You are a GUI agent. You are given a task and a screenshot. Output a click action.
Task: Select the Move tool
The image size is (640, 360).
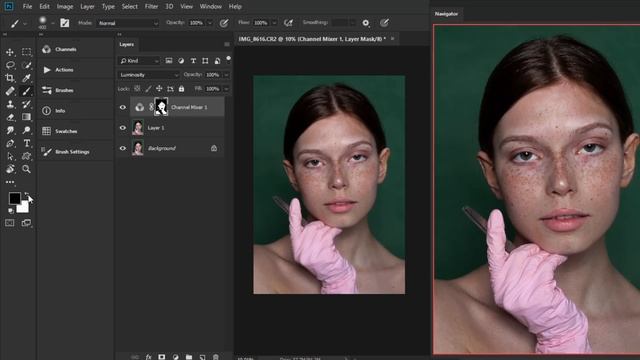tap(10, 52)
